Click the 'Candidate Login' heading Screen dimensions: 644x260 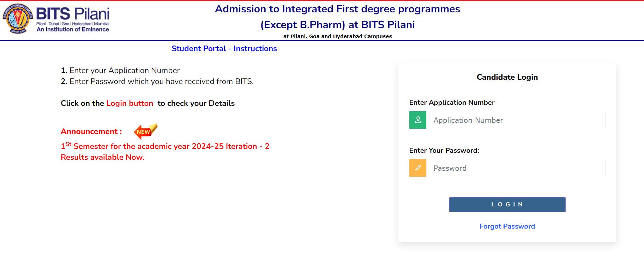pos(507,77)
